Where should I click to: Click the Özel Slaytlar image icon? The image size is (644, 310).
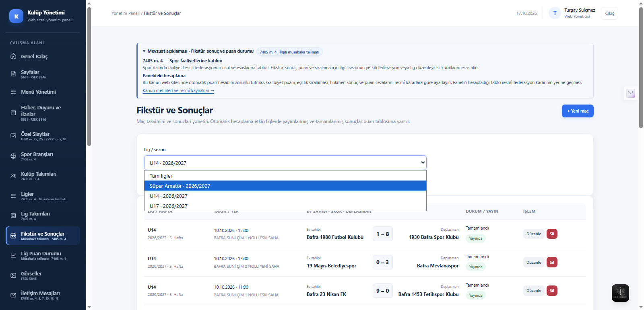13,136
